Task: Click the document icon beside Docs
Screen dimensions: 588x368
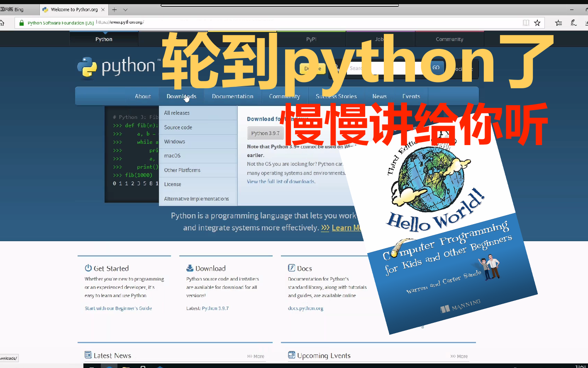Action: (x=292, y=268)
